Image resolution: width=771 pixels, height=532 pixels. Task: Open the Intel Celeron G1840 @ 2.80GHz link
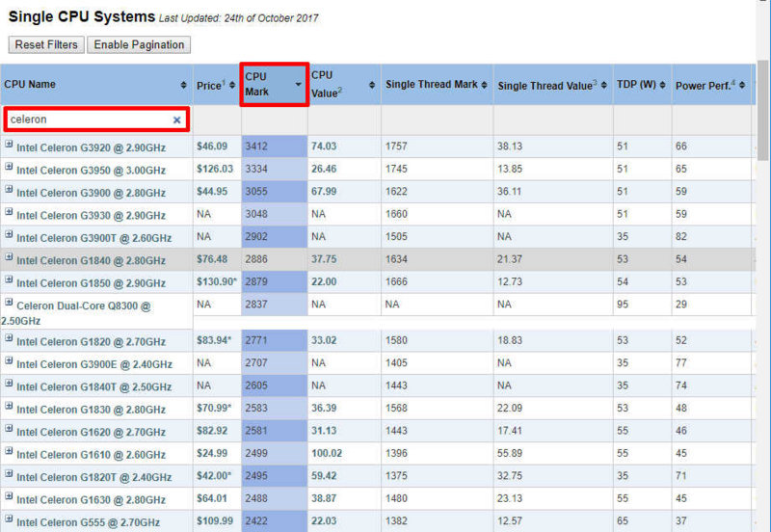pyautogui.click(x=91, y=260)
